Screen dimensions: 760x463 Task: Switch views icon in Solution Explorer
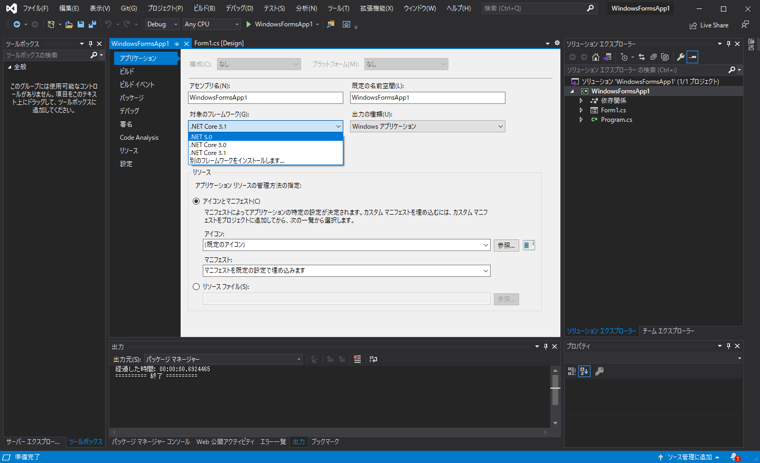607,57
